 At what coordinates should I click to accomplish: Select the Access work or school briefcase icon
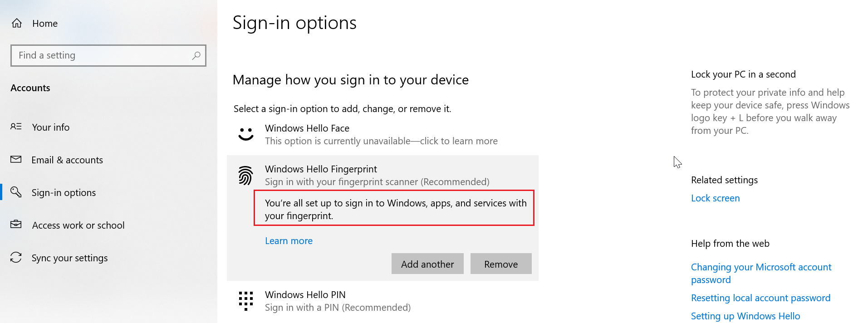pos(16,225)
